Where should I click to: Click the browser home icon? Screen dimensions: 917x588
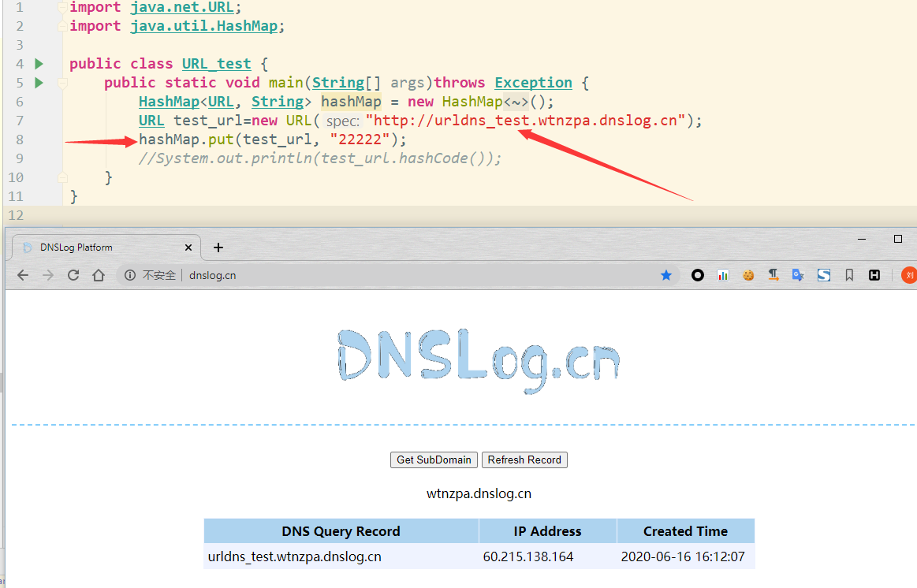pyautogui.click(x=99, y=275)
